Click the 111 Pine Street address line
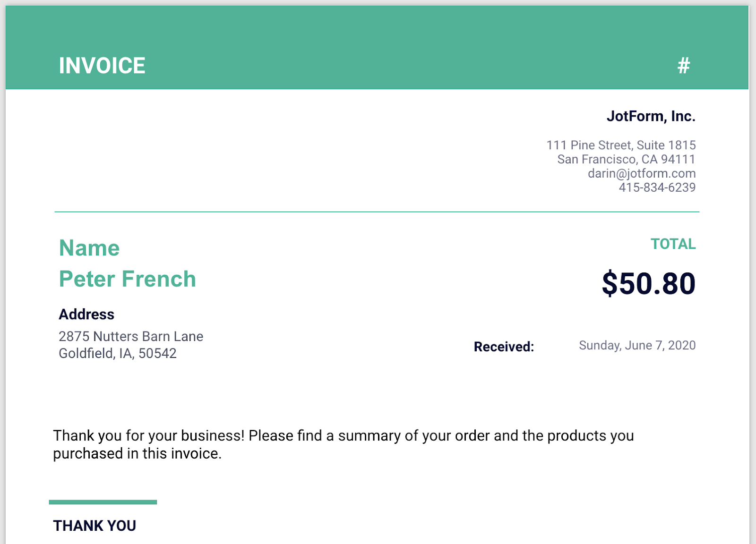 click(621, 145)
